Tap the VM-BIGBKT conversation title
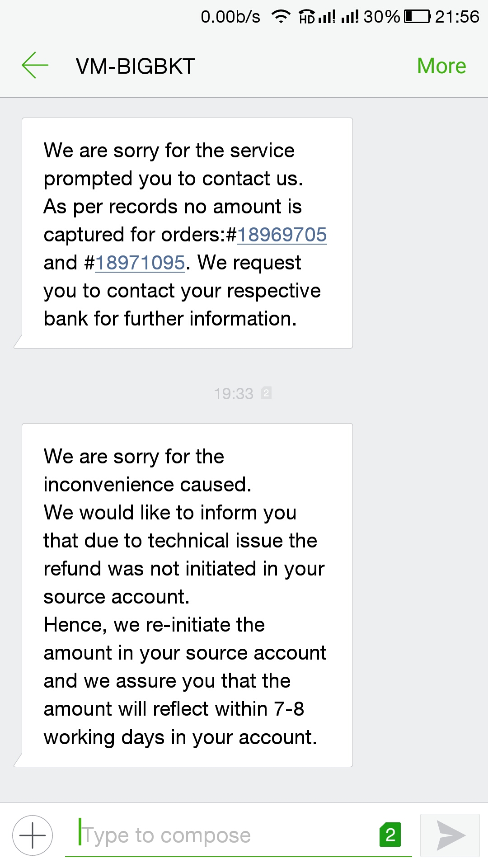Image resolution: width=488 pixels, height=868 pixels. 135,66
